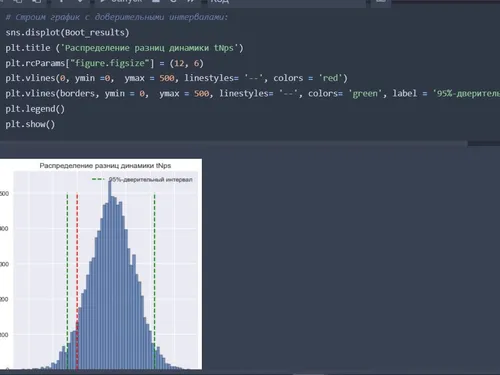Click the restart kernel icon
This screenshot has width=500, height=375.
173,1
